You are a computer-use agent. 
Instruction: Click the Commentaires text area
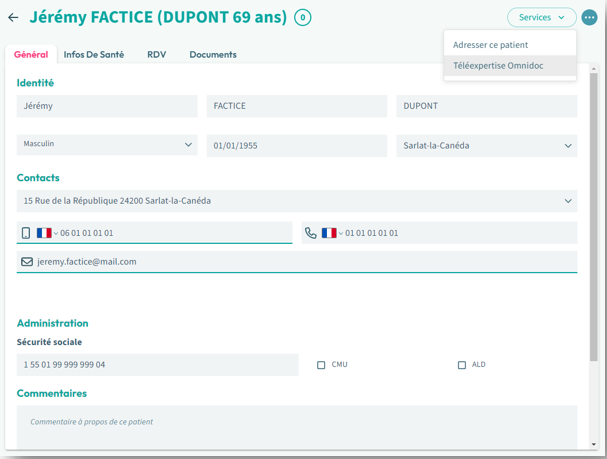[x=296, y=426]
